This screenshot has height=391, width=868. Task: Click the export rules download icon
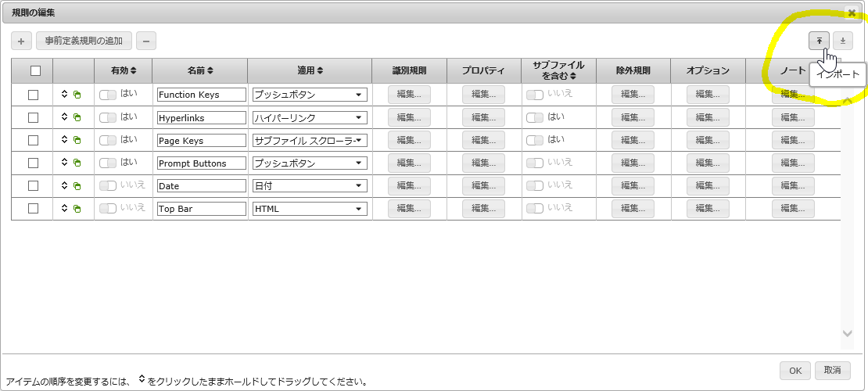click(x=843, y=41)
